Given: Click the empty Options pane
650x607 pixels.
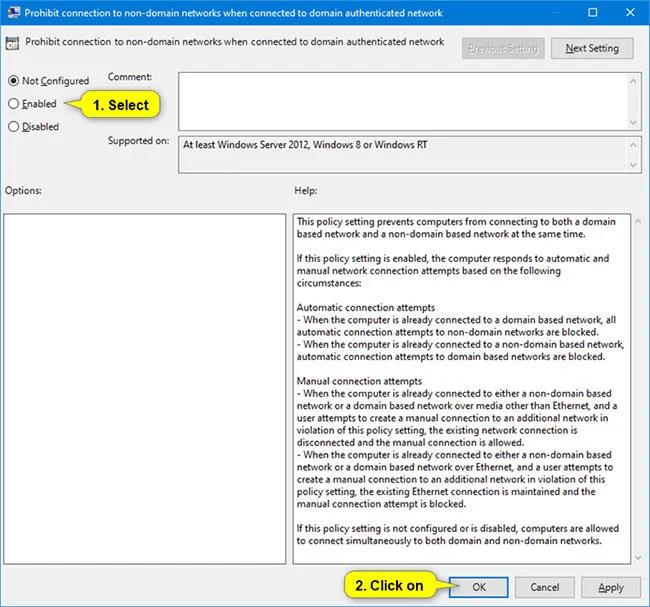Looking at the screenshot, I should (x=145, y=389).
